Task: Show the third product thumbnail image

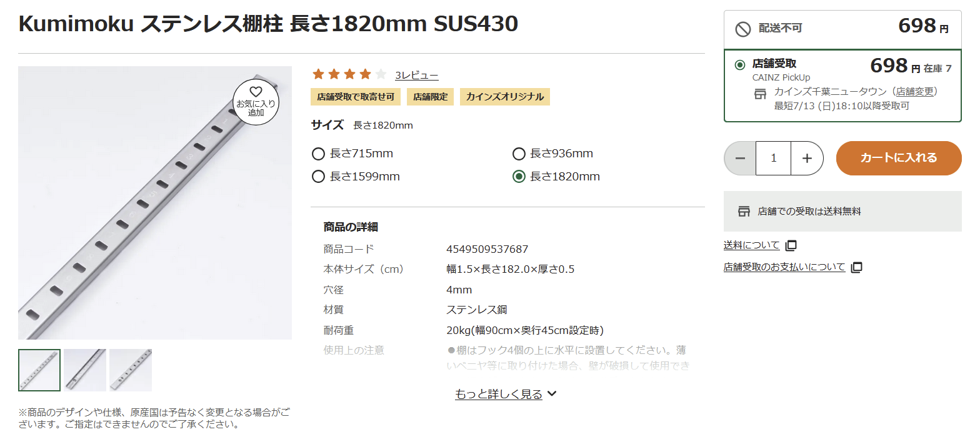Action: point(131,370)
